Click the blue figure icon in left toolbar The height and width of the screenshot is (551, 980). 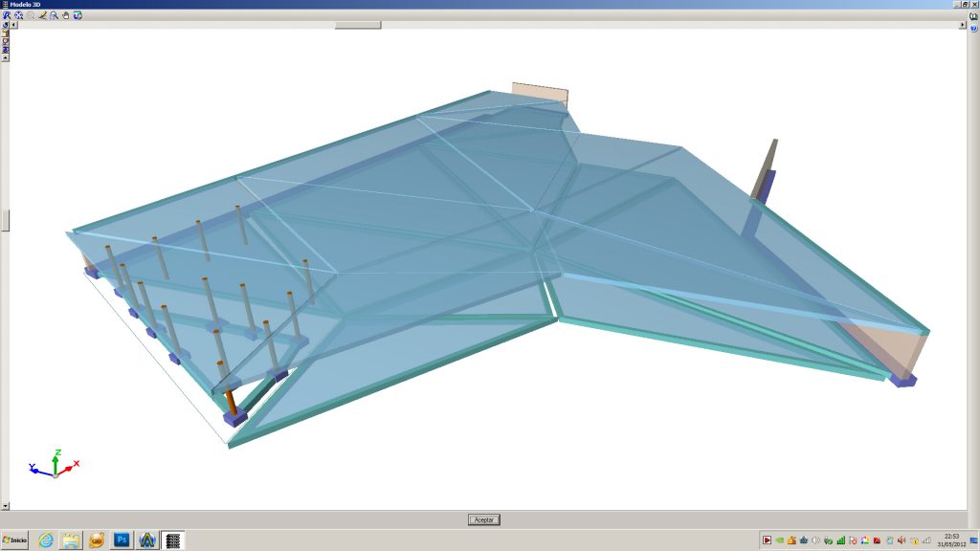pyautogui.click(x=6, y=49)
